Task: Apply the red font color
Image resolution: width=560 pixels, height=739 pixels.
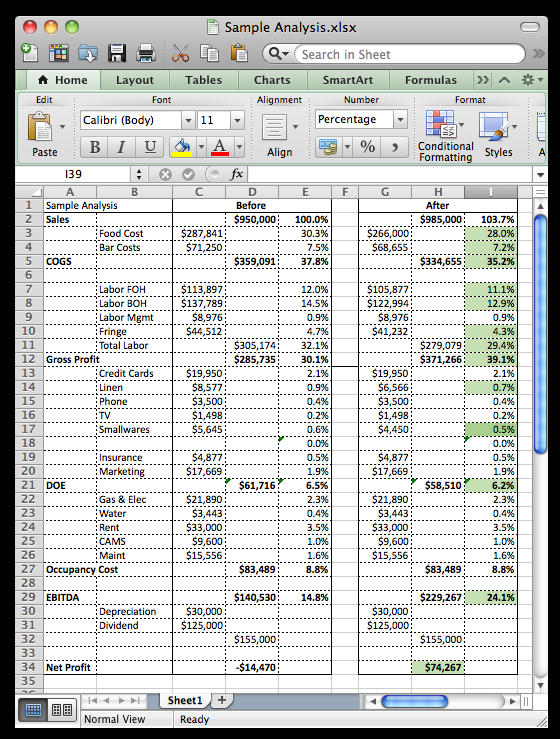Action: [220, 147]
